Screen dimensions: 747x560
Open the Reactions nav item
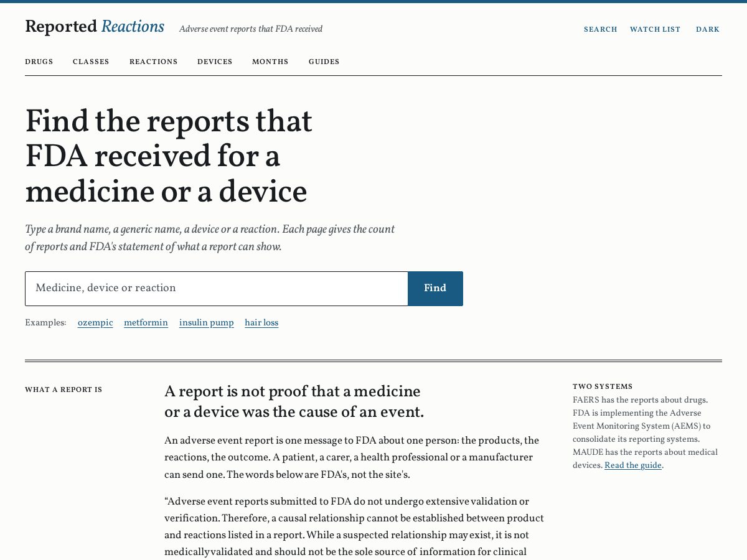(154, 62)
